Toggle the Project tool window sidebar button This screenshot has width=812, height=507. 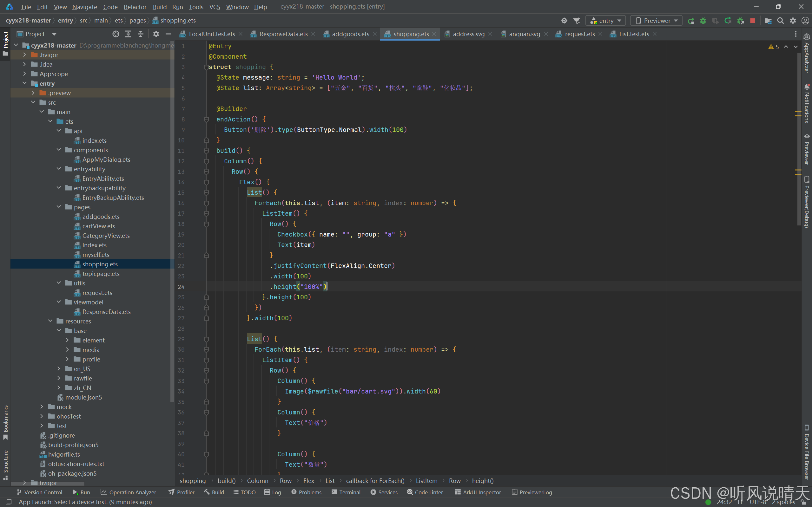(5, 43)
